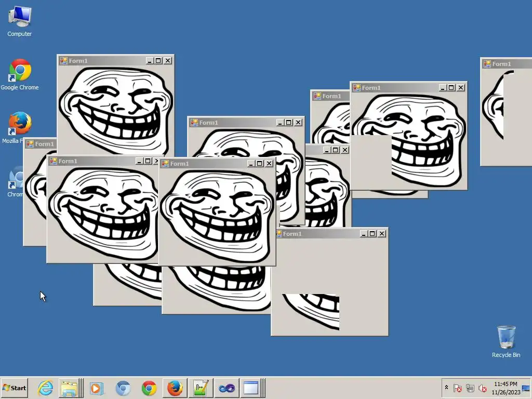
Task: Click the notepad-with-pencil editor taskbar icon
Action: (201, 388)
